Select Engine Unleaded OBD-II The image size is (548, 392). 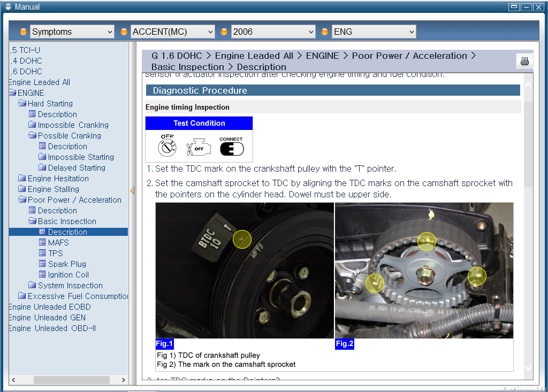click(52, 328)
